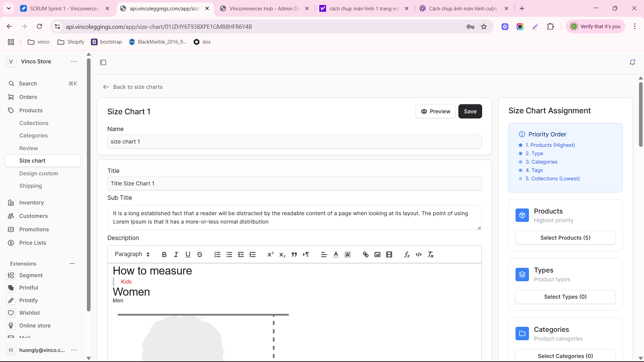Open the formula (fx) tool
The image size is (644, 362).
pos(407,255)
